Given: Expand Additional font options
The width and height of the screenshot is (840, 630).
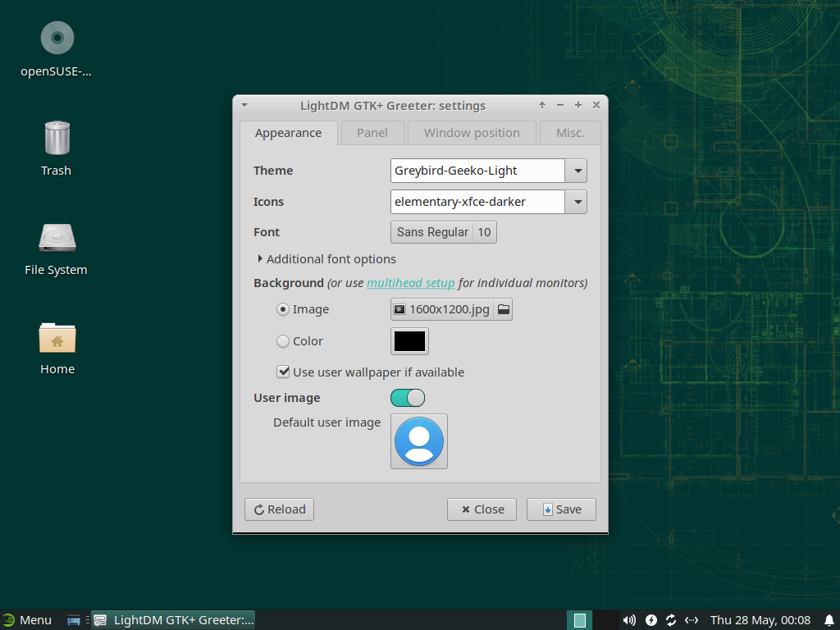Looking at the screenshot, I should 261,259.
